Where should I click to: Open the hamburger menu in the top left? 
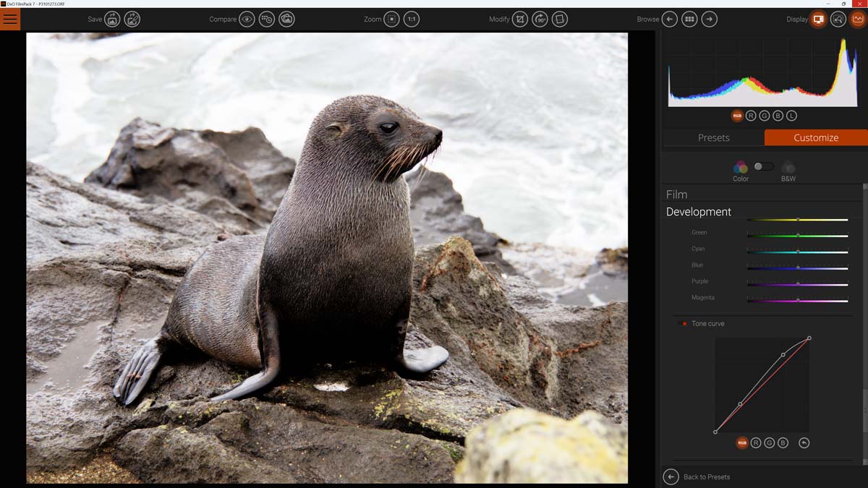(10, 19)
